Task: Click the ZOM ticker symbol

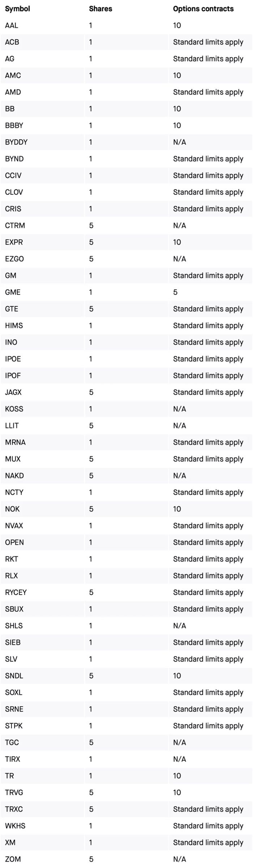Action: [x=13, y=859]
